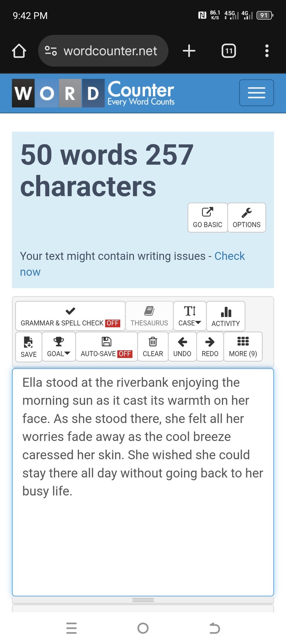
Task: Open the Goal dropdown menu
Action: click(x=59, y=347)
